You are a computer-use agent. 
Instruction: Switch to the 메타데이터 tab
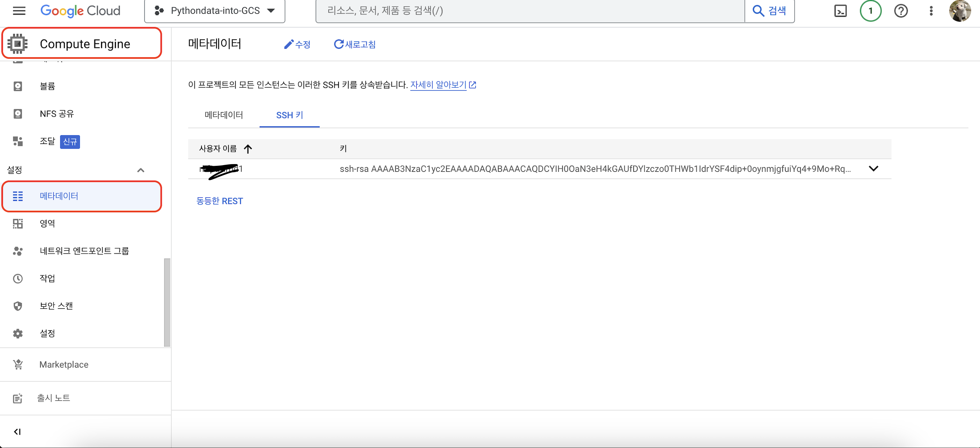223,115
